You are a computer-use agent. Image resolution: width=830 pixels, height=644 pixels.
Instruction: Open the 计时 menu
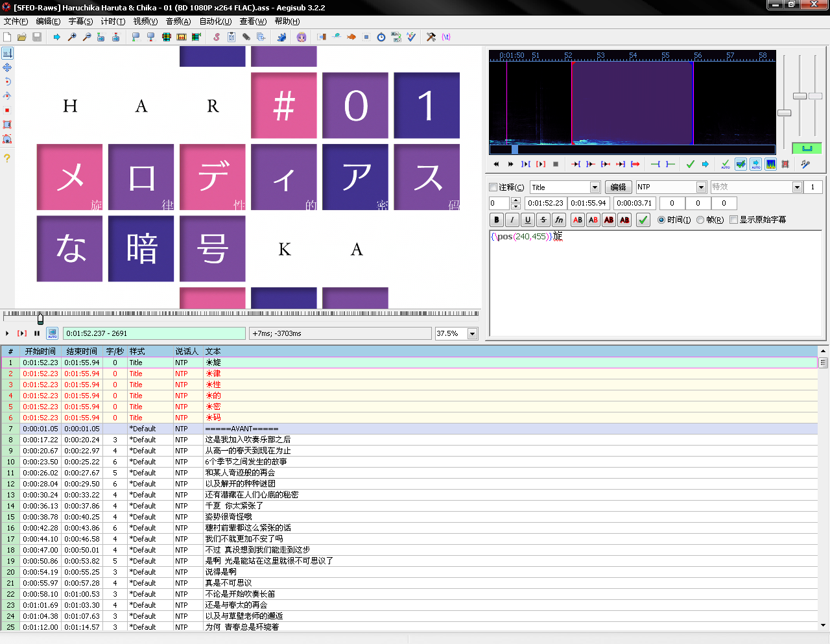(113, 21)
